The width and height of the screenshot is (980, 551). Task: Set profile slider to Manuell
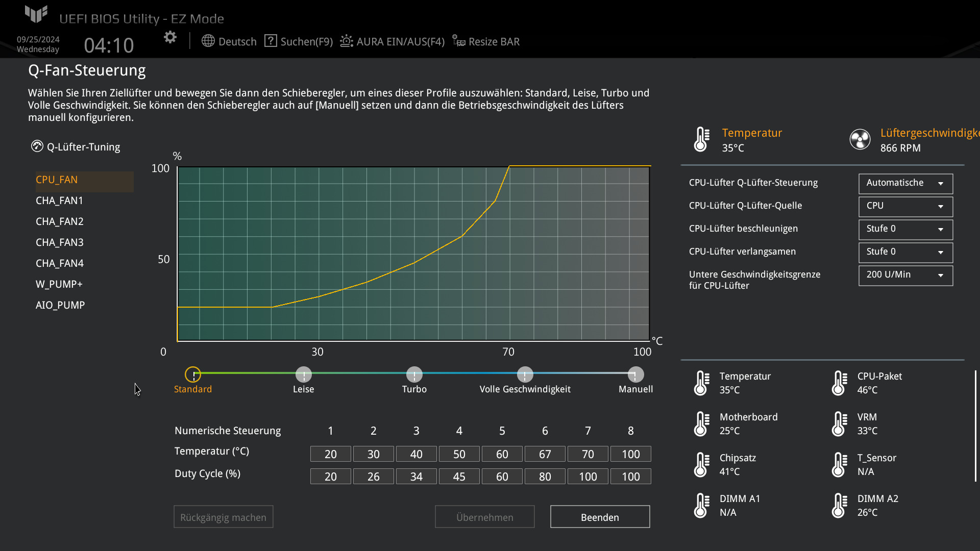635,374
